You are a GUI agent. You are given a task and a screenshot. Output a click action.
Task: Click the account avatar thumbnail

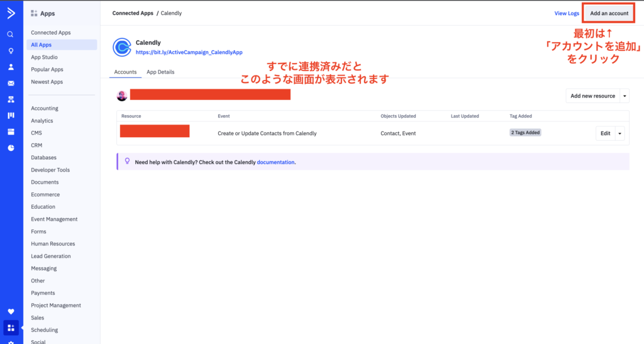point(122,96)
